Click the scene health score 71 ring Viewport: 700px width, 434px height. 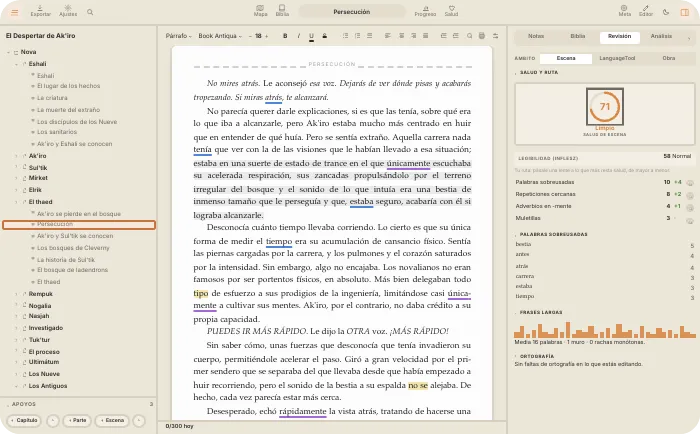tap(604, 107)
